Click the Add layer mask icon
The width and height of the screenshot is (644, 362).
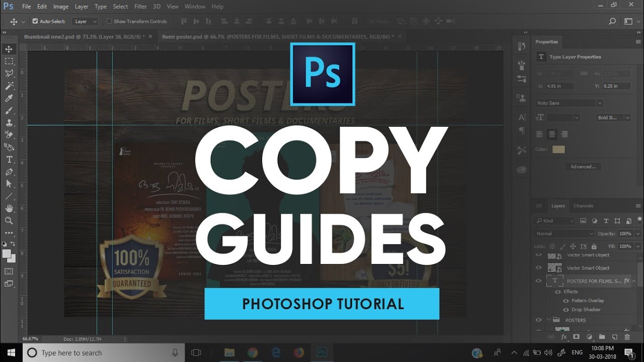coord(577,337)
